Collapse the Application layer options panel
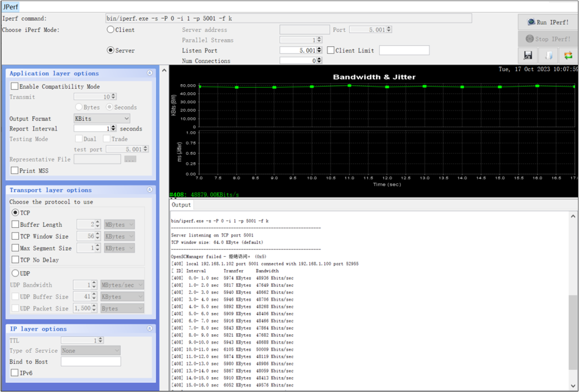Viewport: 579px width, 392px height. tap(150, 73)
